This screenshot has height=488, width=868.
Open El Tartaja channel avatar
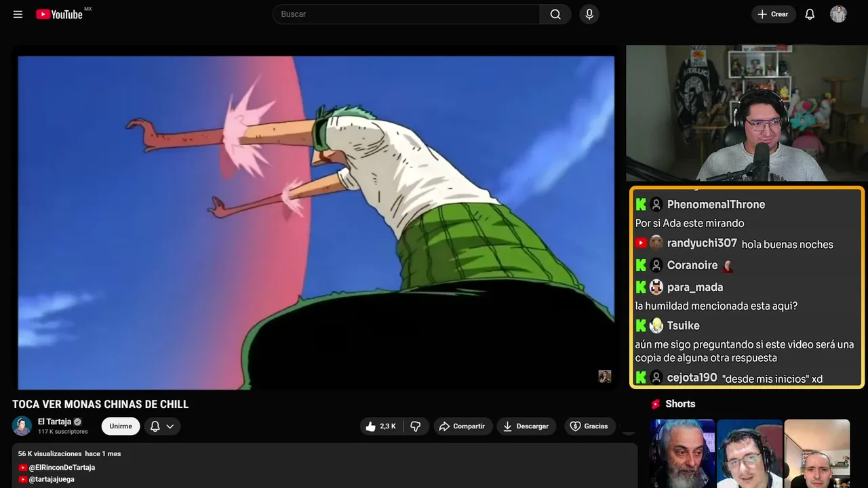pos(22,426)
